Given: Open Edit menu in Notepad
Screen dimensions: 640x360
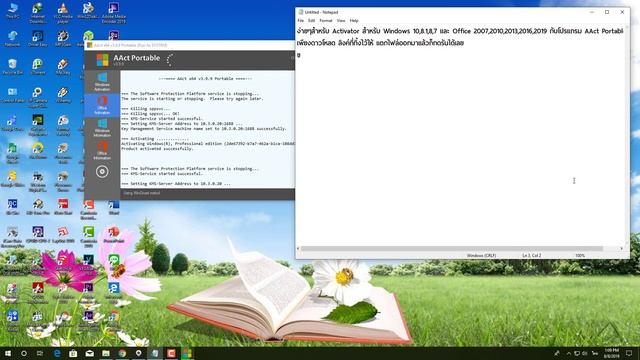Looking at the screenshot, I should (311, 20).
